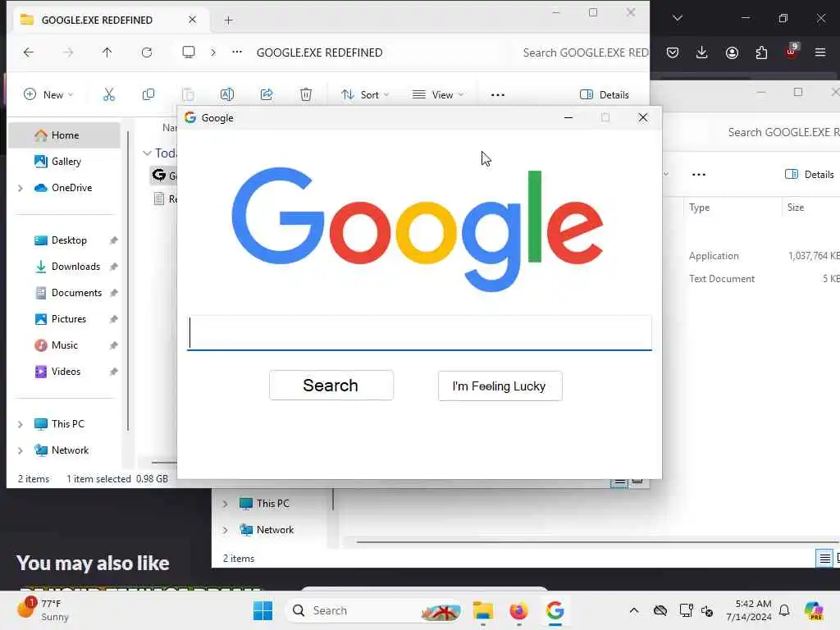Expand the OneDrive tree node
Screen dimensions: 840x630
pyautogui.click(x=21, y=188)
